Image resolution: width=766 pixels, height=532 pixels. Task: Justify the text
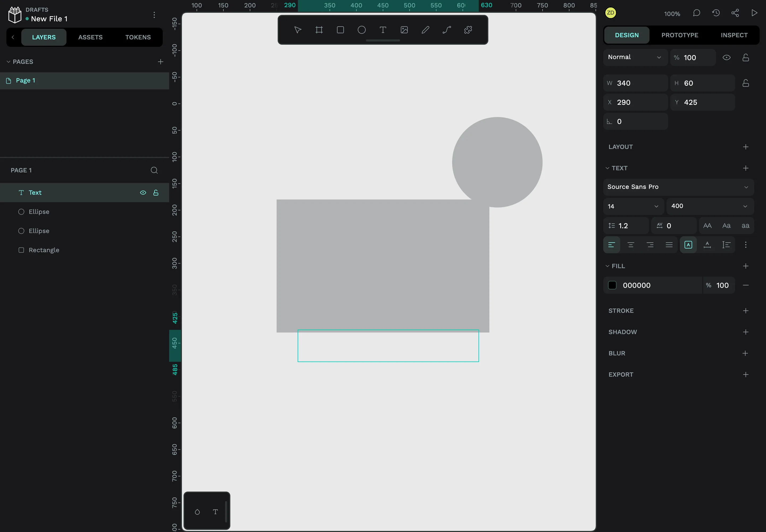(x=669, y=245)
